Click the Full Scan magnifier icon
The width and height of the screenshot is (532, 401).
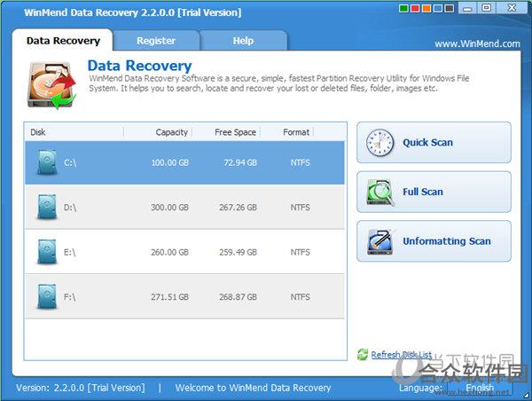click(x=380, y=193)
